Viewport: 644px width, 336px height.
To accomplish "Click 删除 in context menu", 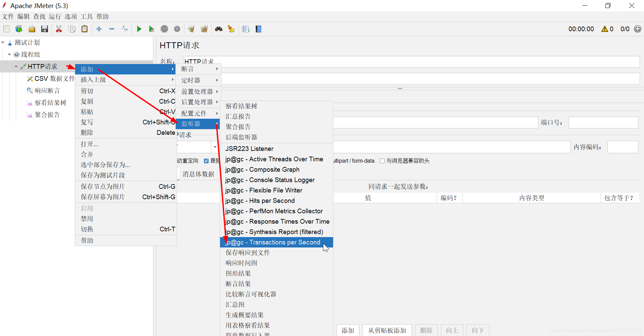I will point(126,132).
